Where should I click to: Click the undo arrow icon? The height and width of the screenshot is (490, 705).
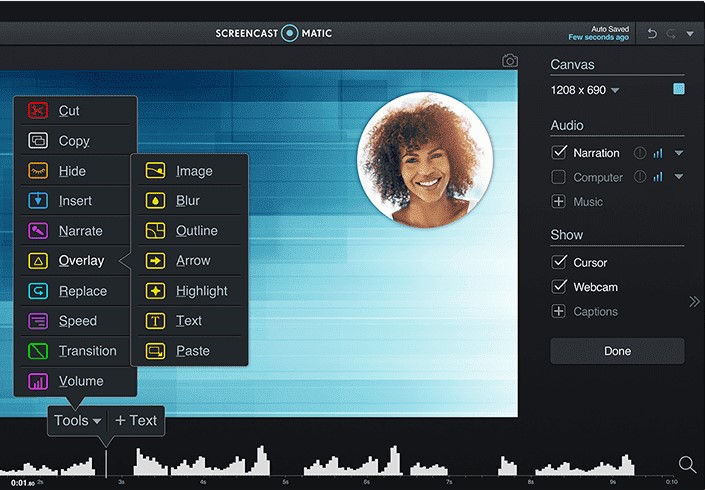pos(652,34)
